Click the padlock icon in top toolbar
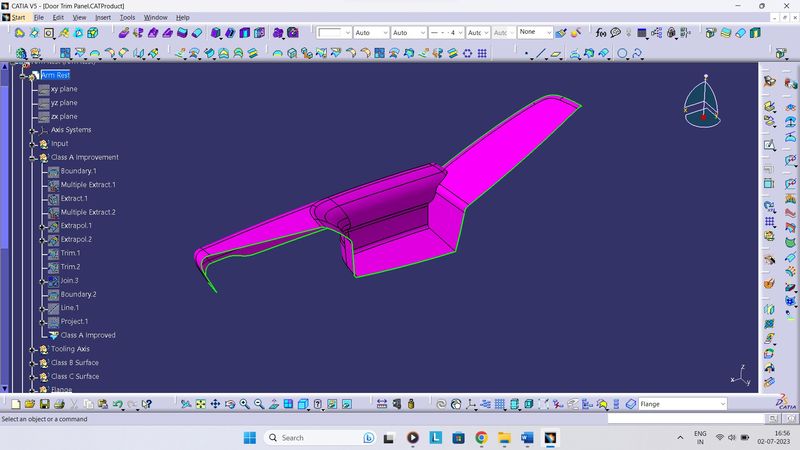The height and width of the screenshot is (450, 800). (x=671, y=33)
